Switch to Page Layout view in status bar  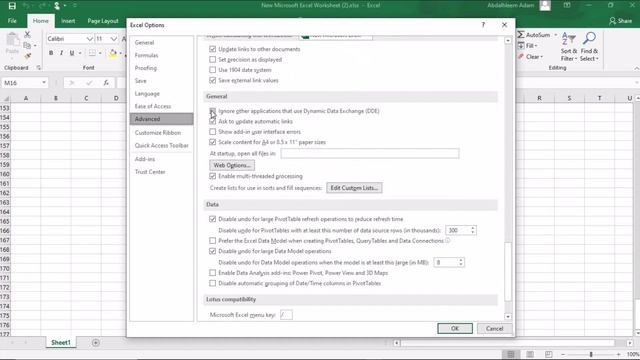coord(530,354)
